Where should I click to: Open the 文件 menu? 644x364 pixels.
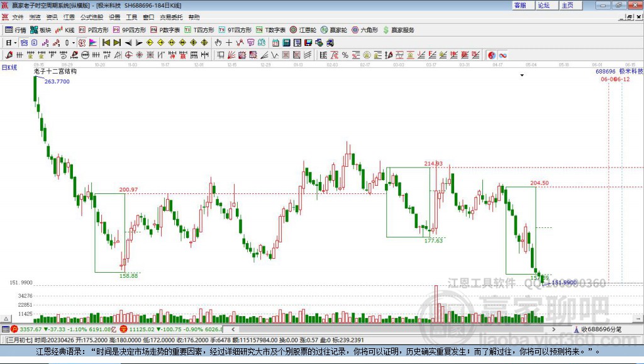[18, 17]
